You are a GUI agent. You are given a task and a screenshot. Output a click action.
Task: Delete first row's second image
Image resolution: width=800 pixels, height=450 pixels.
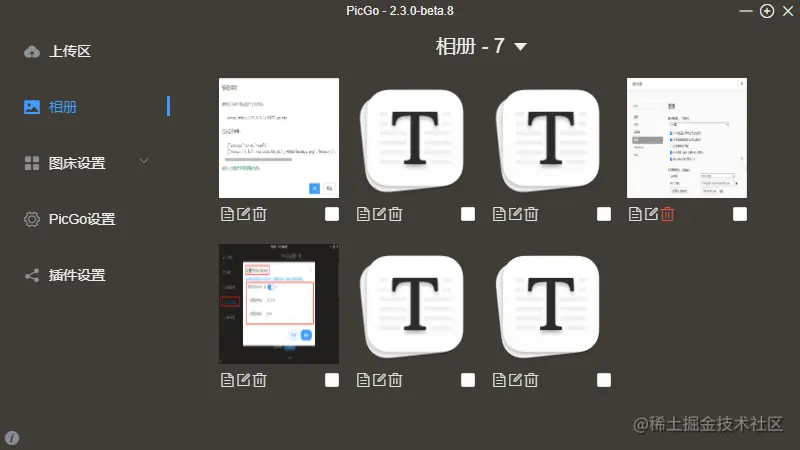395,214
